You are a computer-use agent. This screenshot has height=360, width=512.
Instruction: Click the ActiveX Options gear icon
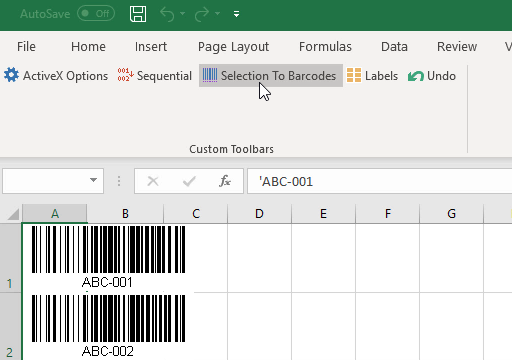(x=12, y=75)
